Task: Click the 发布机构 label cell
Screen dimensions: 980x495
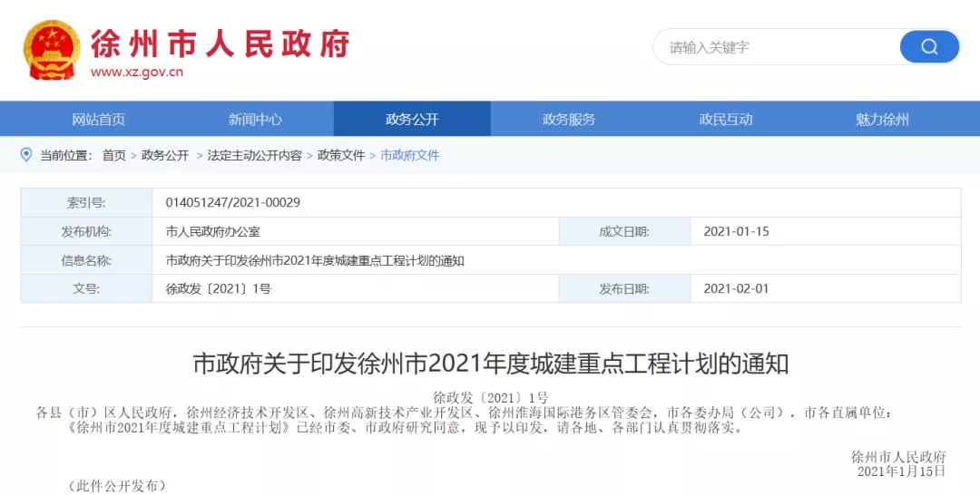Action: pyautogui.click(x=86, y=231)
